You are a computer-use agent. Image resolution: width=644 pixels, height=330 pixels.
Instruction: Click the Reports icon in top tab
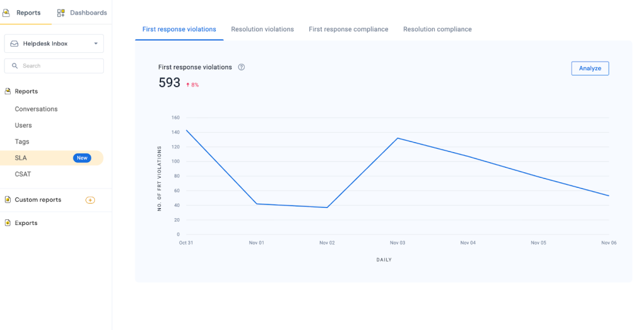[6, 13]
